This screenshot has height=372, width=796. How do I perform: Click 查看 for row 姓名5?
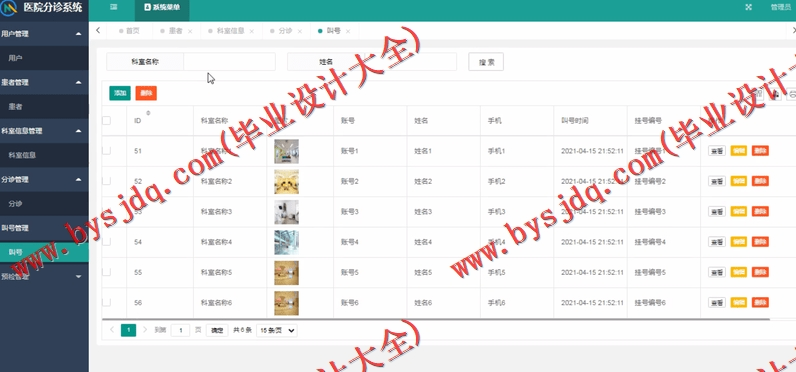717,272
